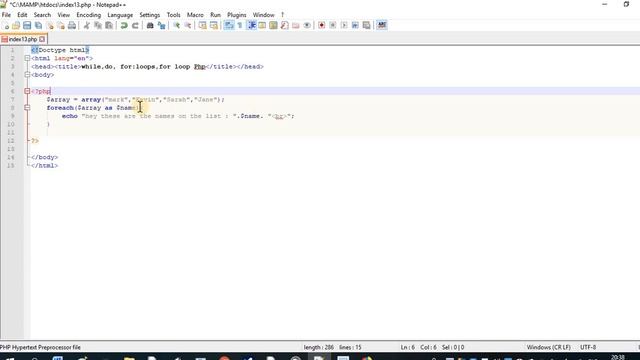Viewport: 640px width, 360px height.
Task: Zoom out using toolbar icon
Action: point(187,25)
